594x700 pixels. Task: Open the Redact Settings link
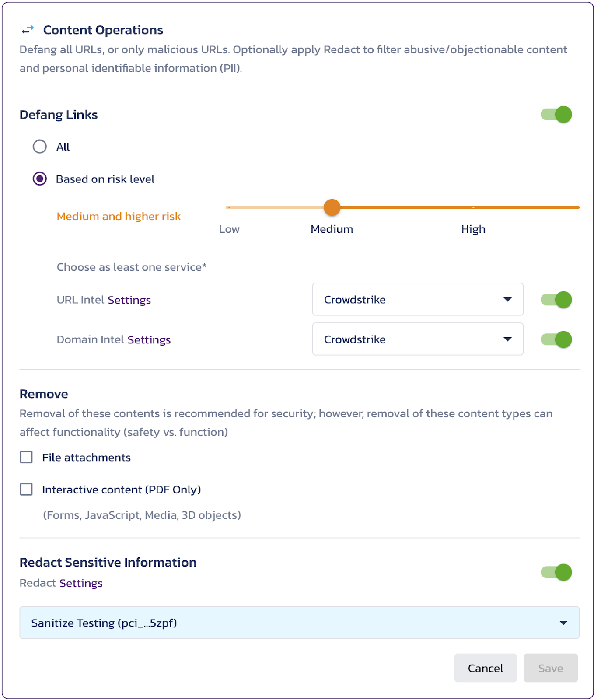(81, 583)
